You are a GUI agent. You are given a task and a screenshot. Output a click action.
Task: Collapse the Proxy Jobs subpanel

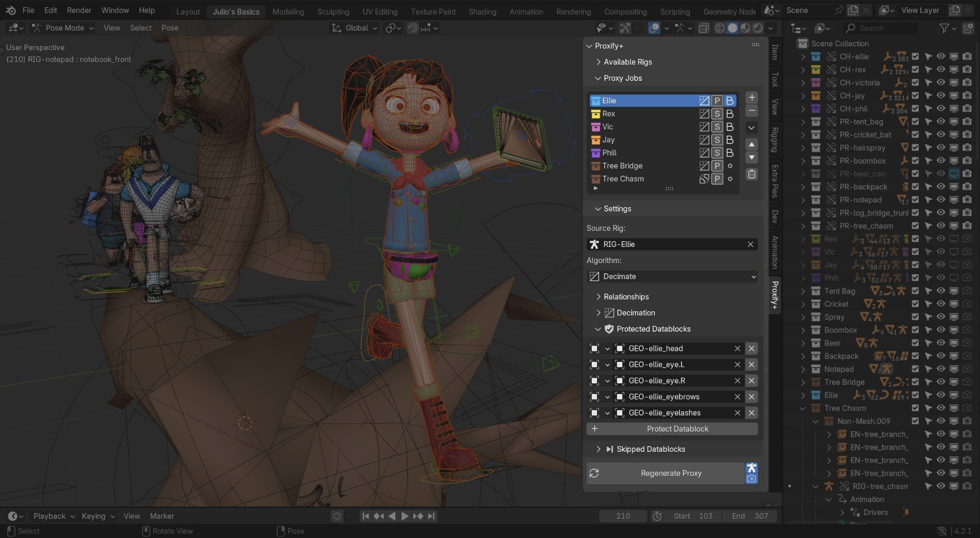point(622,78)
